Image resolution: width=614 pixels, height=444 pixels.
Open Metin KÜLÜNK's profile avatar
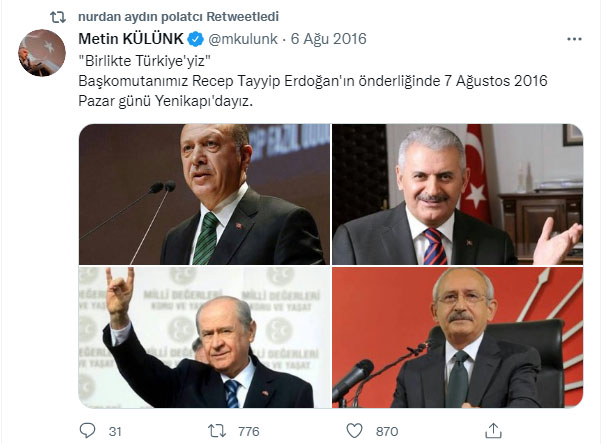coord(42,52)
